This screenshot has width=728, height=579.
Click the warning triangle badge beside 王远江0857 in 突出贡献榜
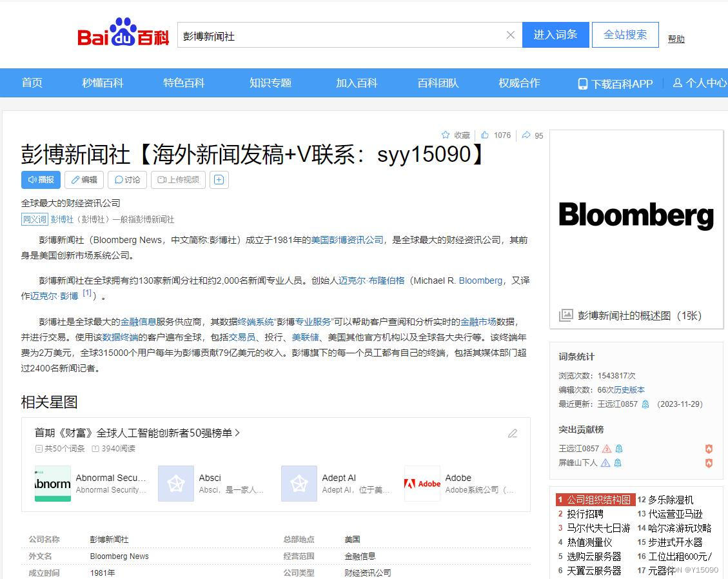pos(606,449)
